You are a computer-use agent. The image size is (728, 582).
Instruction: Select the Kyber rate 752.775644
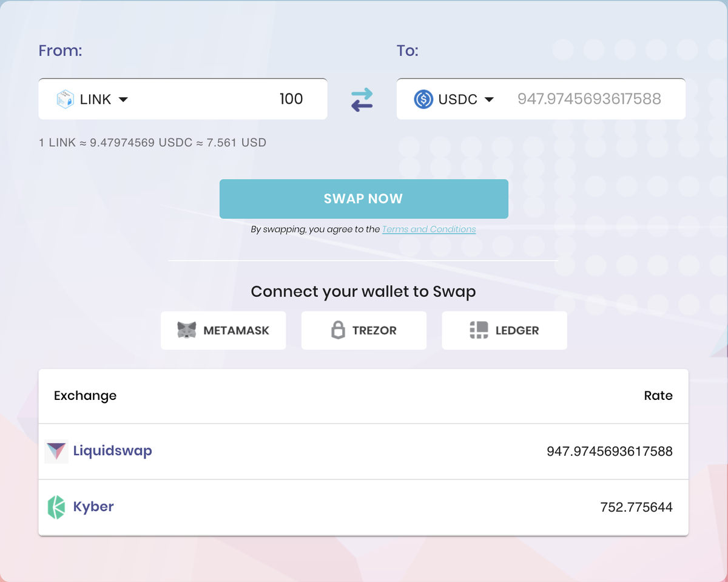click(636, 507)
